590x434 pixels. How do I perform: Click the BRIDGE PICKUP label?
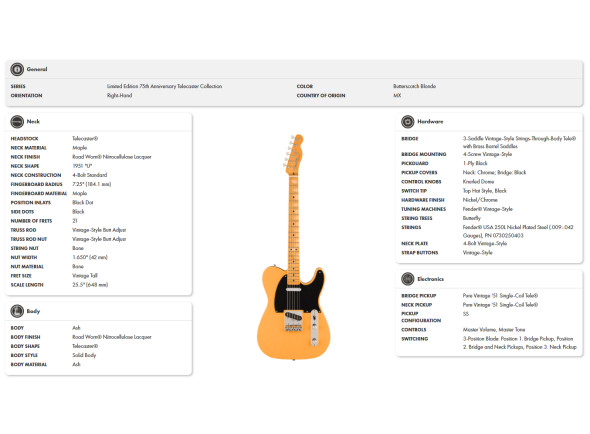coord(418,296)
